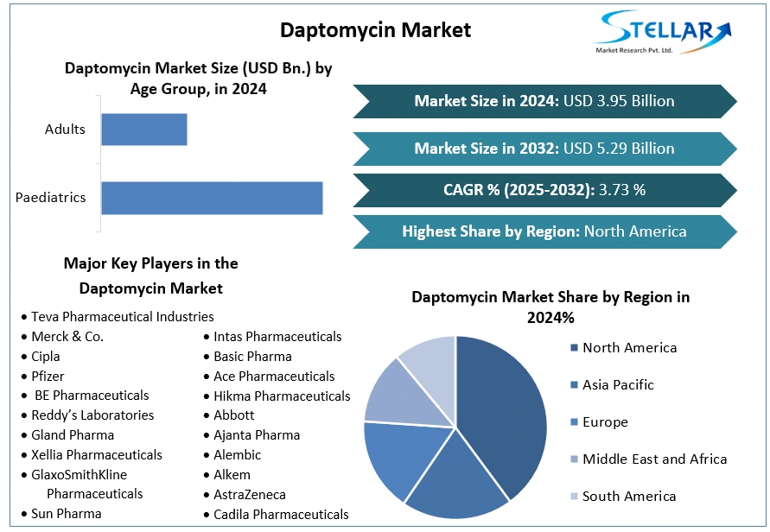Click the 'Europe' legend label

[605, 422]
